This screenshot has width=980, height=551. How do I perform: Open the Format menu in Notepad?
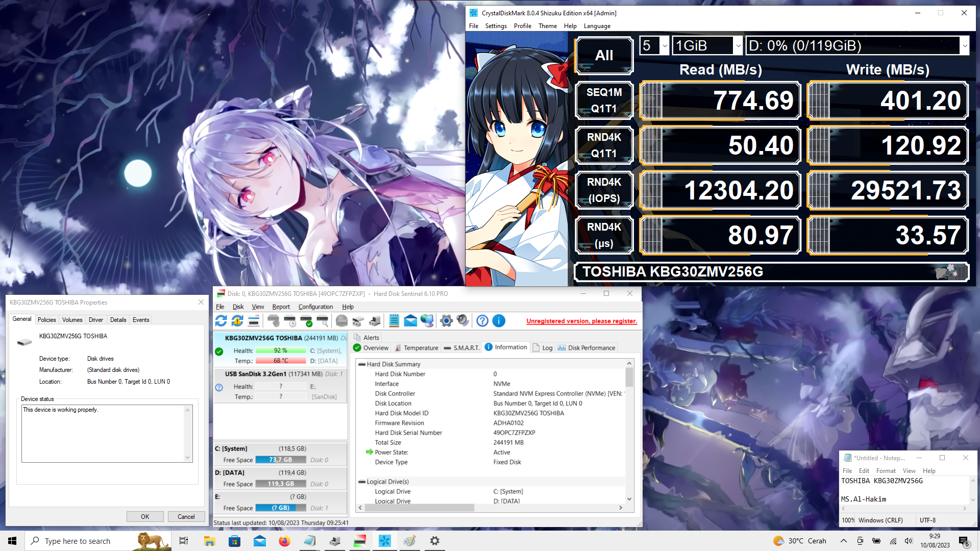click(886, 471)
